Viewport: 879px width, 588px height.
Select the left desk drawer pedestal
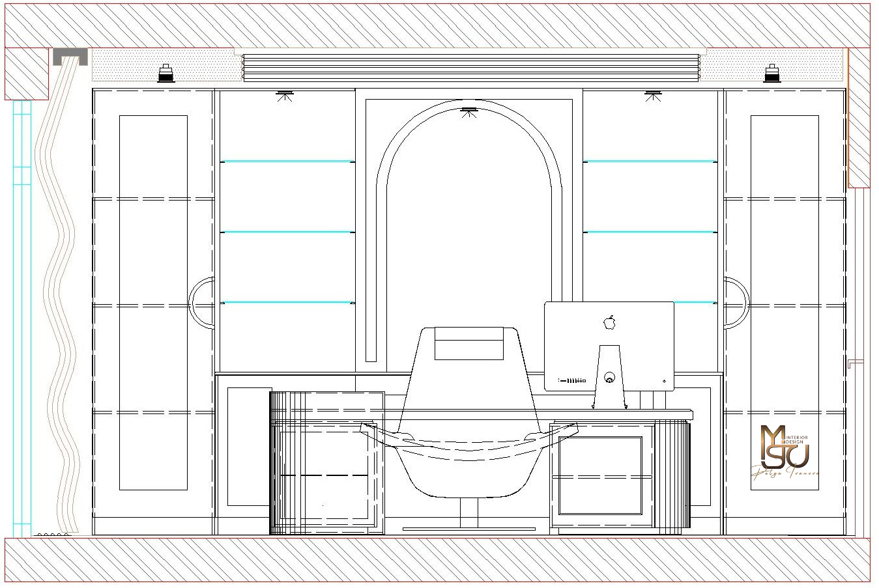[x=328, y=463]
